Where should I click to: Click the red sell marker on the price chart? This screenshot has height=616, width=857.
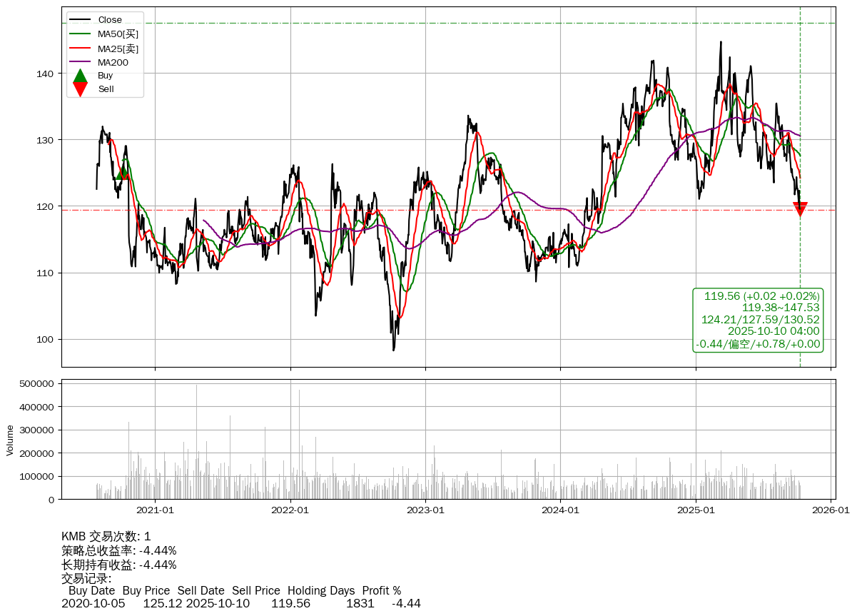click(800, 209)
